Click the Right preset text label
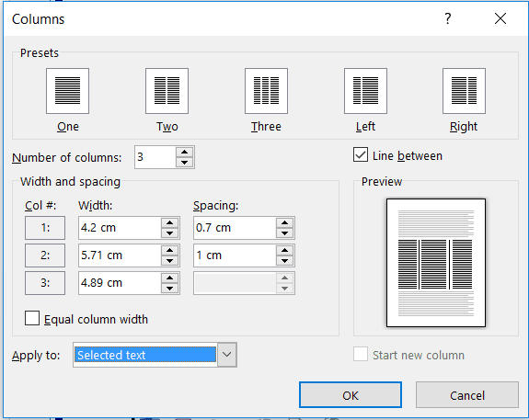Viewport: 529px width, 420px height. point(464,127)
